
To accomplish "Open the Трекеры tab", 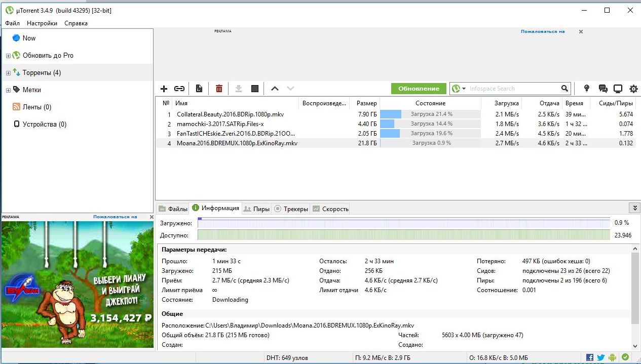I will coord(291,209).
